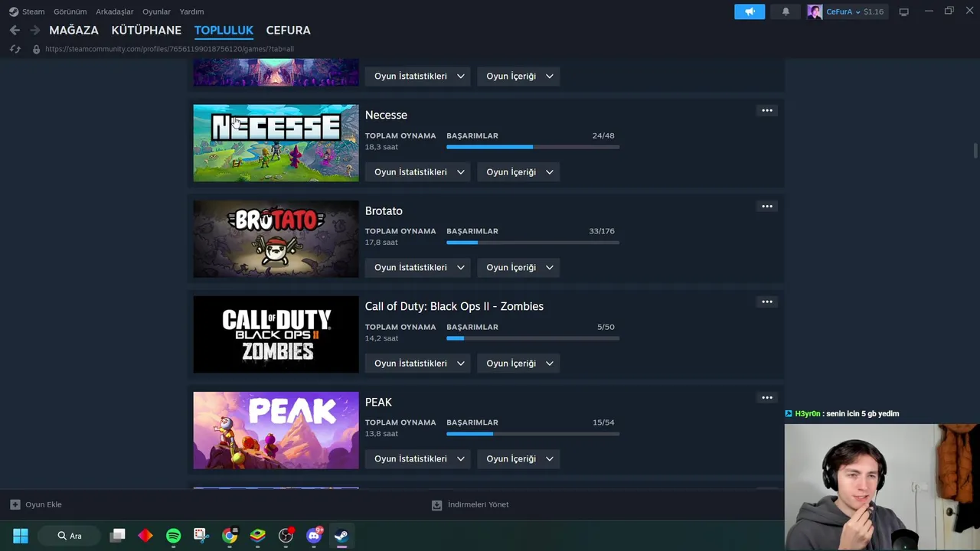Screen dimensions: 980x551
Task: Click the PEAK cover thumbnail
Action: 276,430
